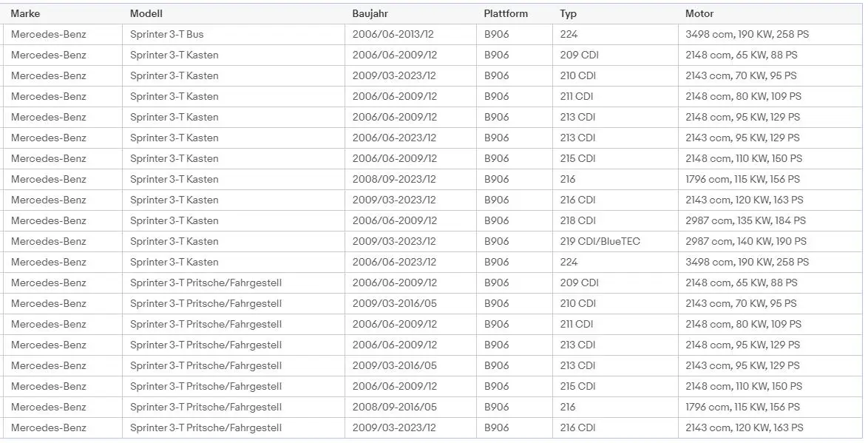Select the 2006/06-2013/12 Baujahr cell
The width and height of the screenshot is (868, 443).
(394, 34)
